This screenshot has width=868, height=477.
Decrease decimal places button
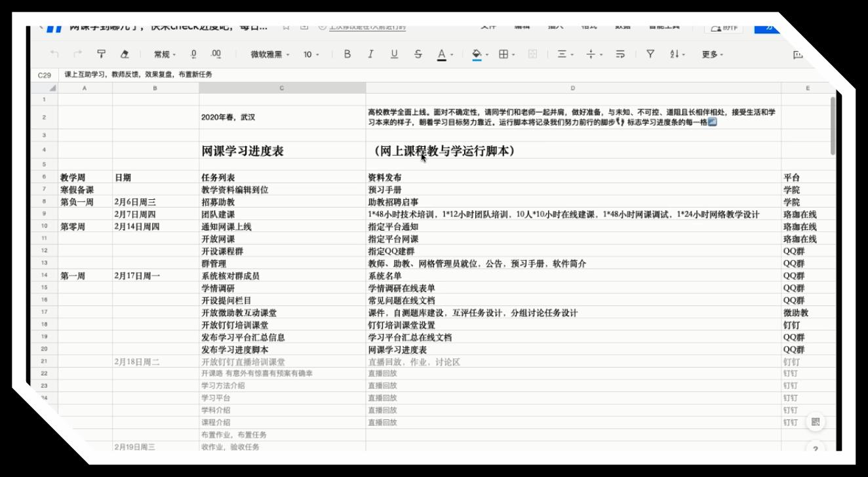(193, 54)
